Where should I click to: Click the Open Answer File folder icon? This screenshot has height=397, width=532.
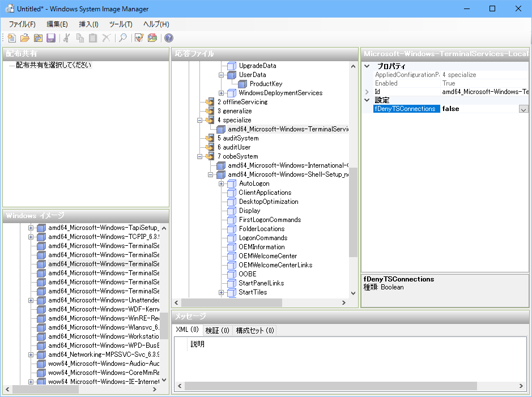(25, 38)
